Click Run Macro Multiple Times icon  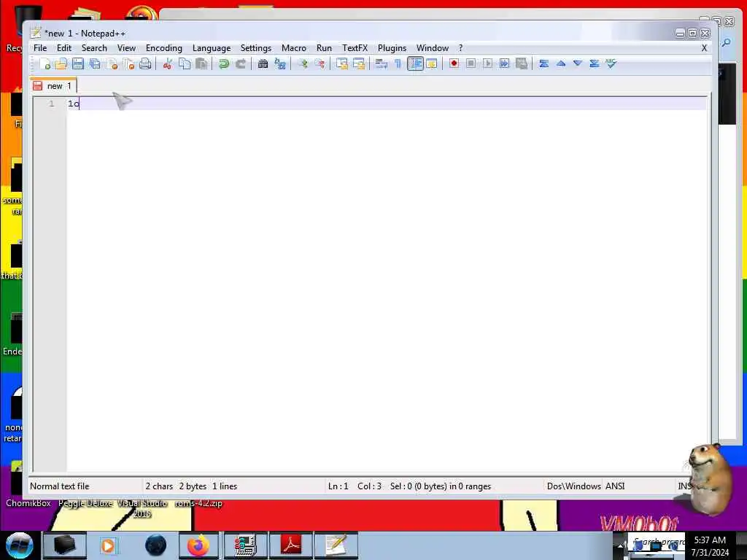point(505,63)
